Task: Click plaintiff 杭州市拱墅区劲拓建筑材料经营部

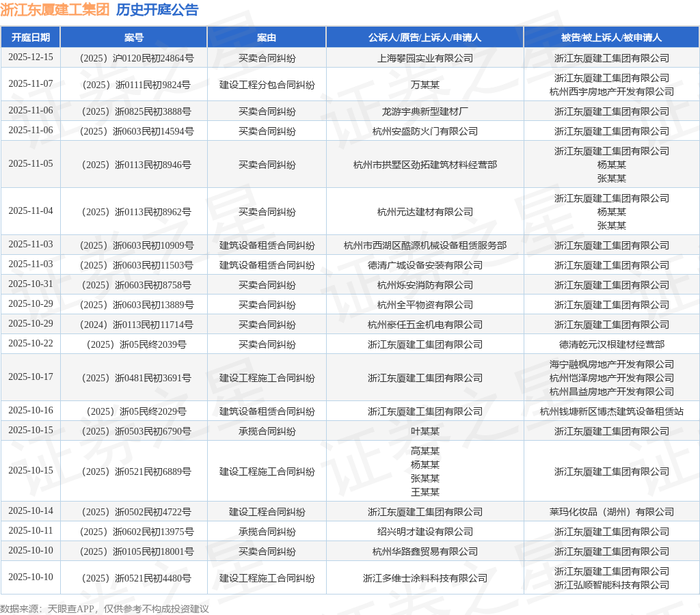Action: [x=425, y=165]
